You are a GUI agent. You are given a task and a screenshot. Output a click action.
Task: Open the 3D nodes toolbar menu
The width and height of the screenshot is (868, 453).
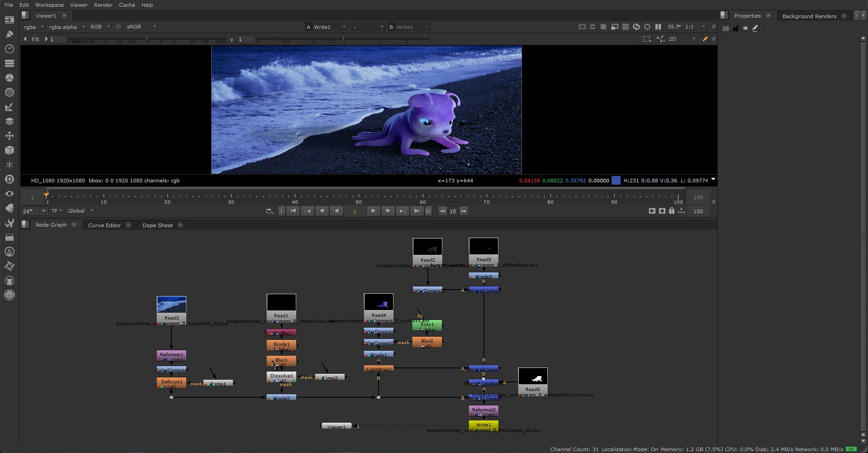pos(9,150)
